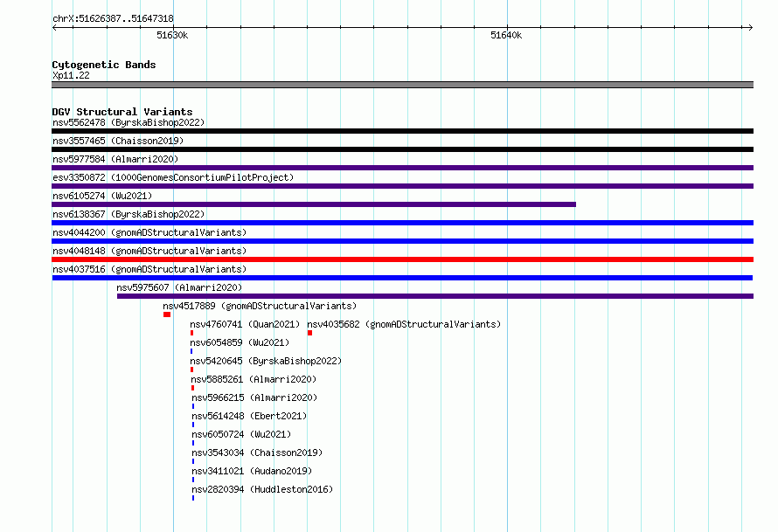Open esv3350872 (1000GenomesConsortiumPilotProject) label
The width and height of the screenshot is (778, 532).
coord(173,177)
